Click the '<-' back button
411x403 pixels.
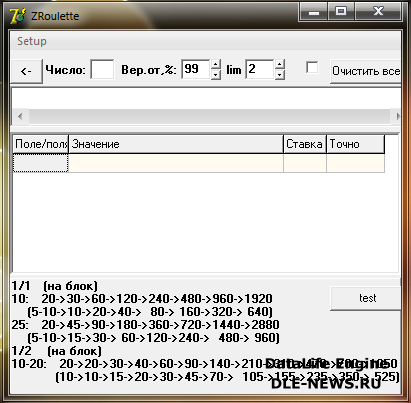[26, 71]
